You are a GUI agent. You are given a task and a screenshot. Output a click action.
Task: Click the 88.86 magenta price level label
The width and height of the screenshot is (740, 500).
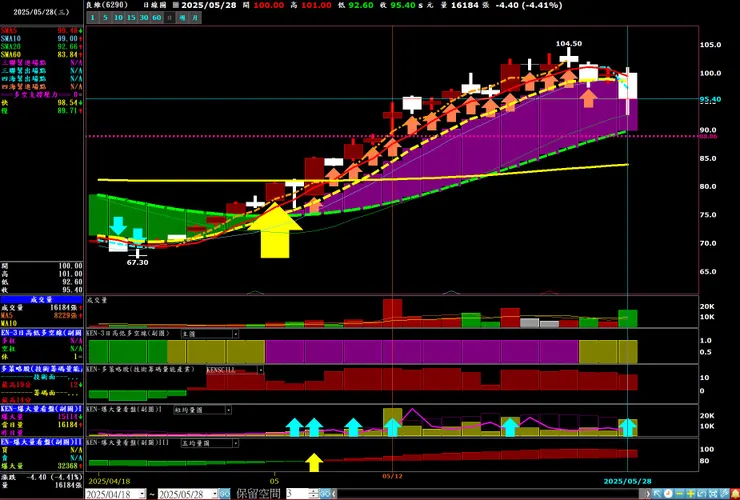[x=708, y=136]
